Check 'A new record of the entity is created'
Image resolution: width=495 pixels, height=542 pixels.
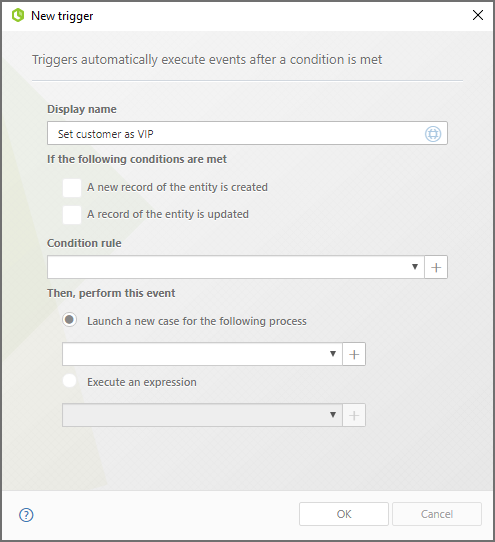tap(72, 188)
